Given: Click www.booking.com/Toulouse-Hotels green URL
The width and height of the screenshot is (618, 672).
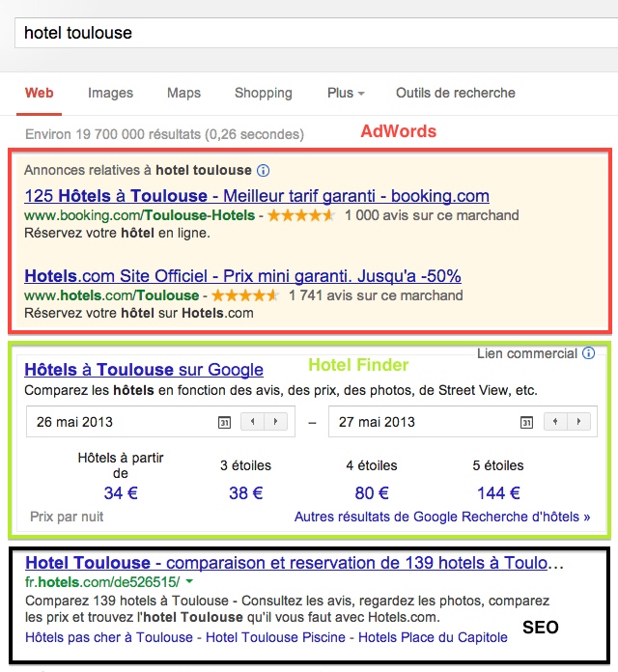Looking at the screenshot, I should click(140, 215).
